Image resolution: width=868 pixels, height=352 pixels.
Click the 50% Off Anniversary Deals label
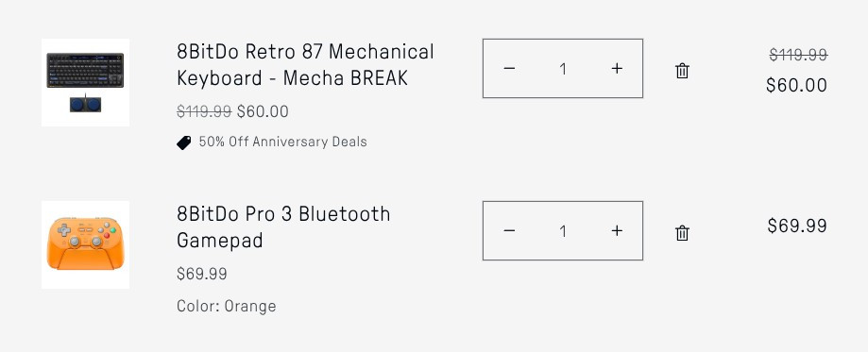coord(282,142)
